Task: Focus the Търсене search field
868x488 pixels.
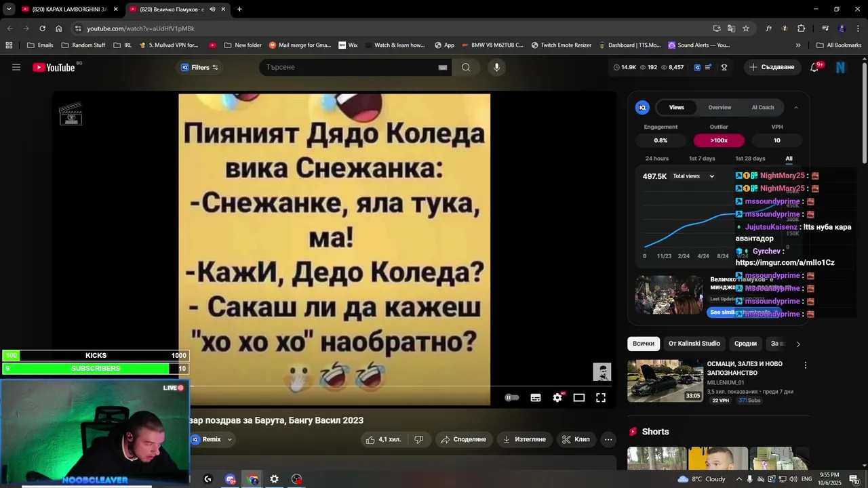Action: 349,67
